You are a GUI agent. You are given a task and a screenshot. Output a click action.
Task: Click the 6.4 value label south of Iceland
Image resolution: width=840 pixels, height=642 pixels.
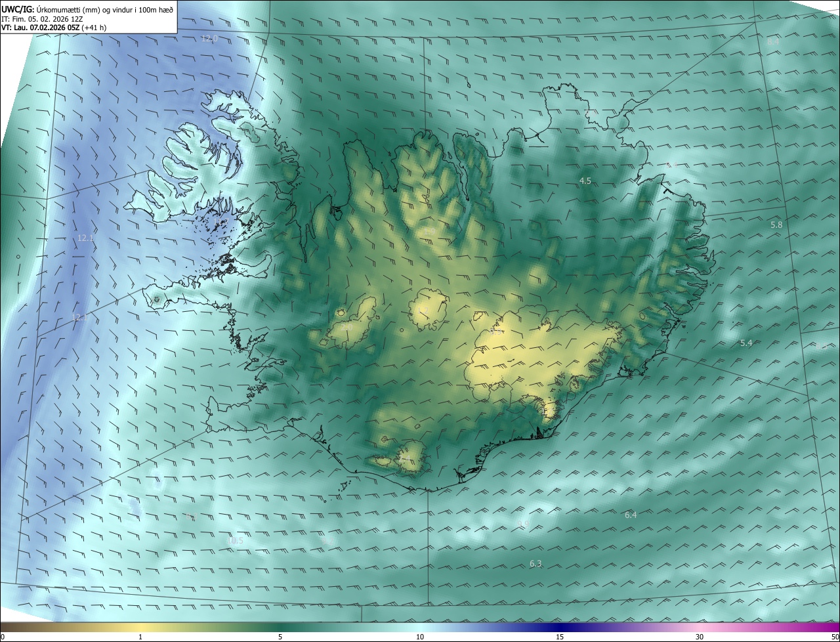coord(631,515)
